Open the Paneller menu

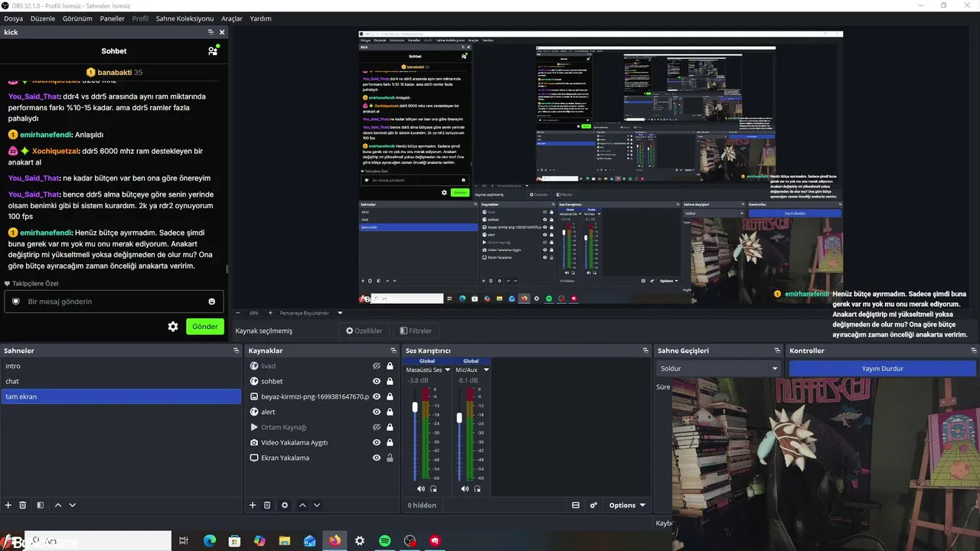point(113,18)
